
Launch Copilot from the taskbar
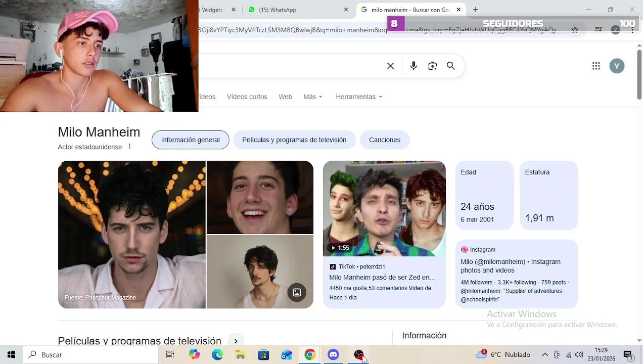(194, 355)
